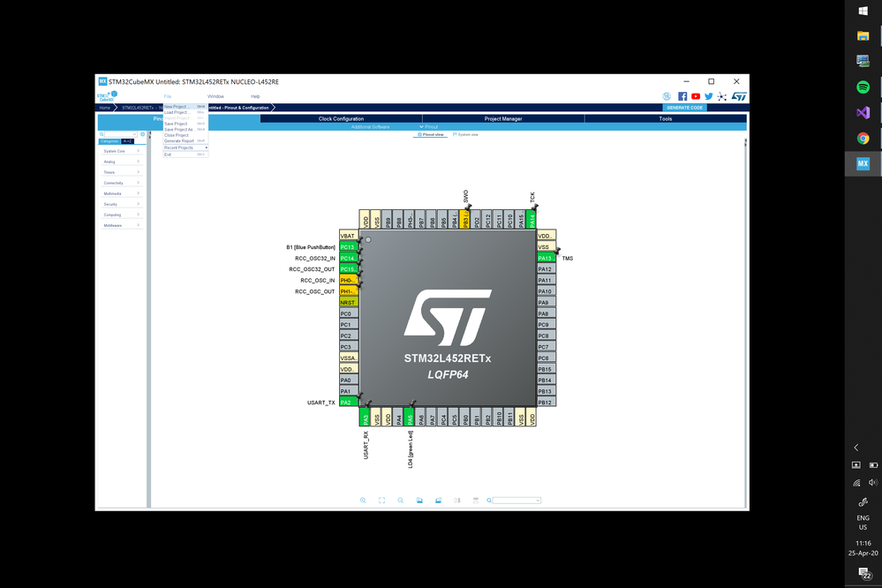Select the yellow PB3 pin

tap(465, 219)
